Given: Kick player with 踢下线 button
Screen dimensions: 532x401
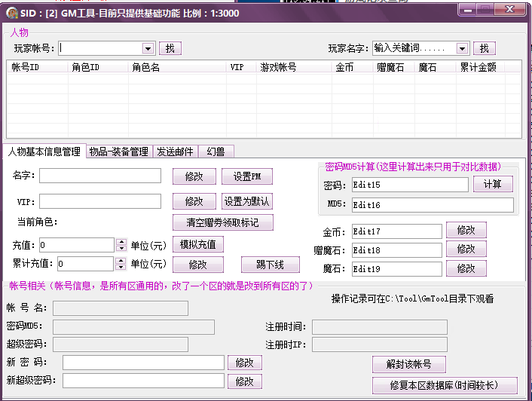Looking at the screenshot, I should pos(271,265).
